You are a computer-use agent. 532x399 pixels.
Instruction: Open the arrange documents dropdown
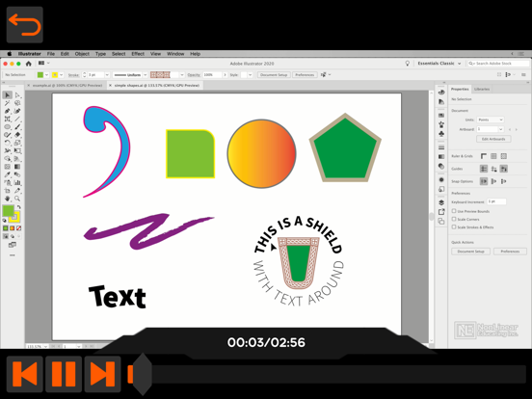click(x=44, y=63)
